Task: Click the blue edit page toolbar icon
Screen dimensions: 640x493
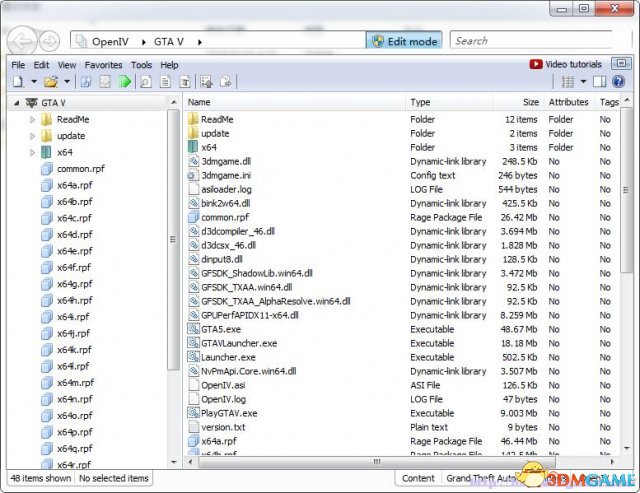Action: [86, 82]
